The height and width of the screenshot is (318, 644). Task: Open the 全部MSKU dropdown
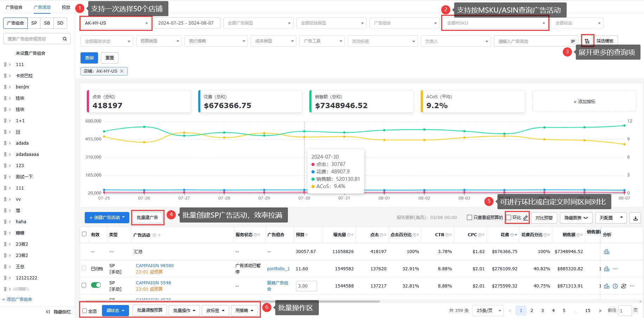495,23
